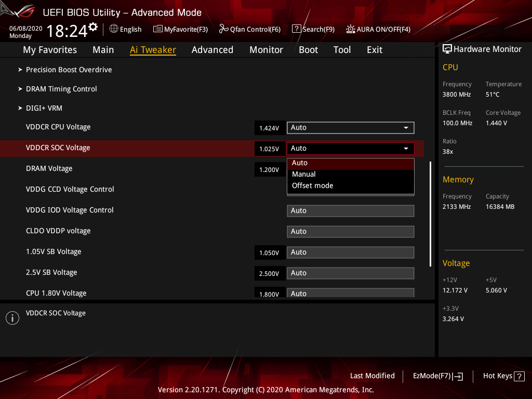Open the VDDCR CPU Voltage dropdown
The width and height of the screenshot is (532, 399).
pyautogui.click(x=351, y=128)
